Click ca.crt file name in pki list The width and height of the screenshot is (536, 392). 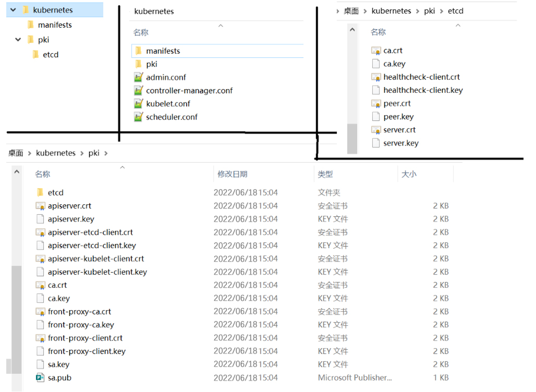[57, 285]
